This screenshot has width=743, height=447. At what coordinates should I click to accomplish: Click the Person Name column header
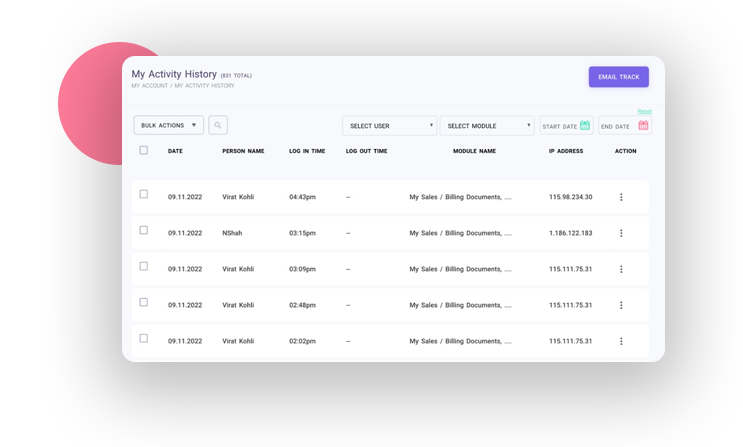[x=243, y=151]
